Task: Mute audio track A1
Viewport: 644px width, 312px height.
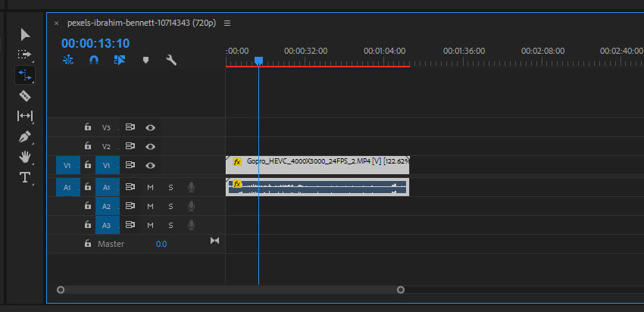Action: (150, 187)
